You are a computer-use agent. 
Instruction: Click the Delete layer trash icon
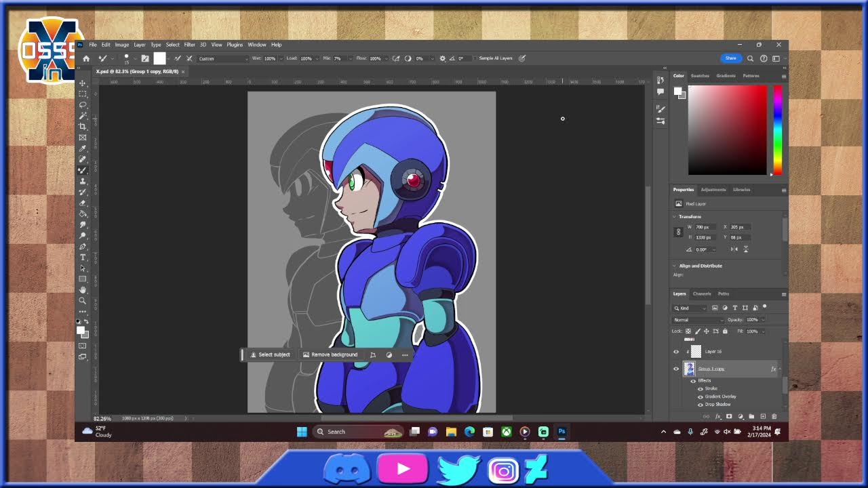click(x=774, y=416)
